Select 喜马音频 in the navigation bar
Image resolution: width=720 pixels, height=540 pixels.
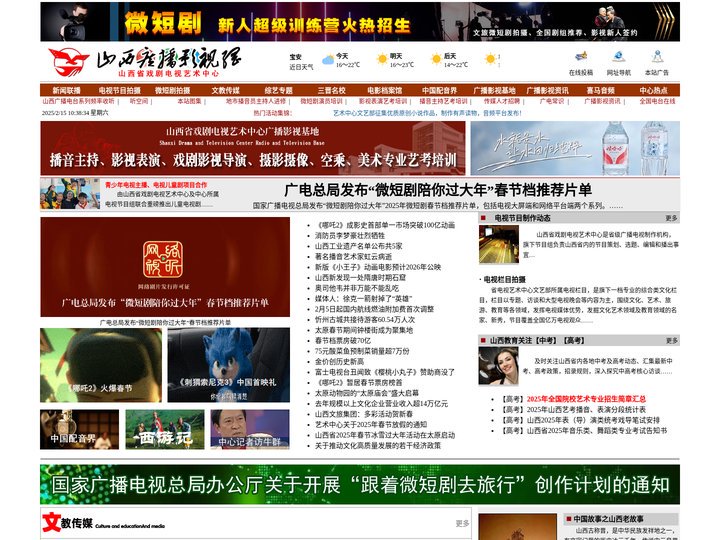(x=601, y=90)
